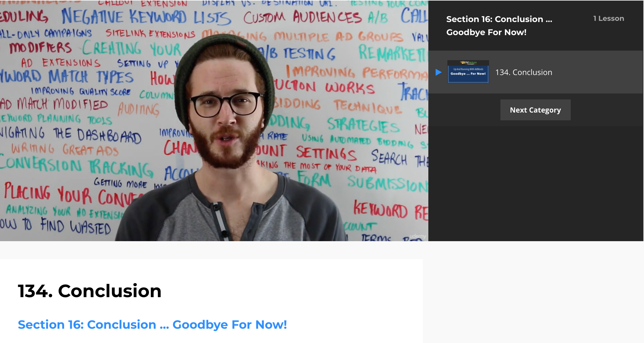Click 'CONVERSION TRACKING' whiteboard text in video
This screenshot has width=644, height=343.
pos(77,167)
